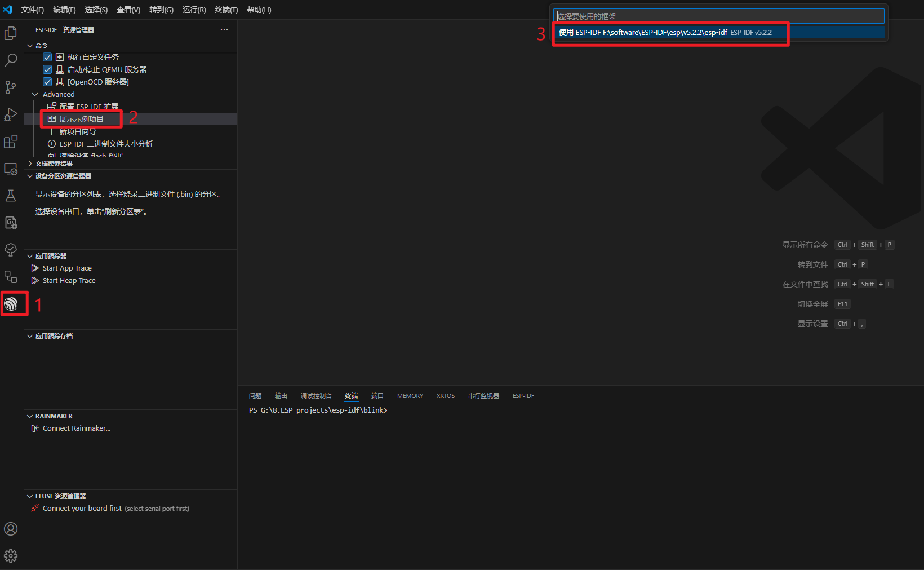Click the icon beside 配置 ESP-IDF 扩展
Viewport: 924px width, 570px height.
pyautogui.click(x=52, y=107)
